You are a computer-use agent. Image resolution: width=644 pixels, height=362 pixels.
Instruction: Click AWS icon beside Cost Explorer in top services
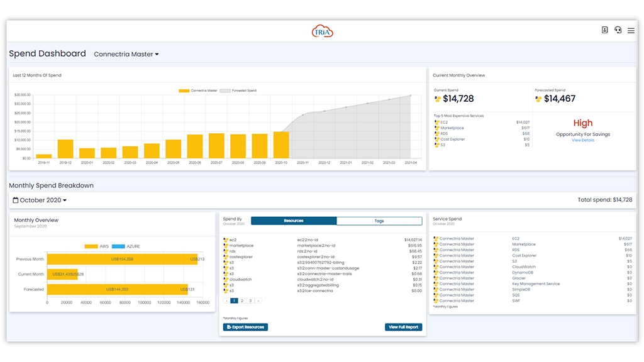(436, 140)
